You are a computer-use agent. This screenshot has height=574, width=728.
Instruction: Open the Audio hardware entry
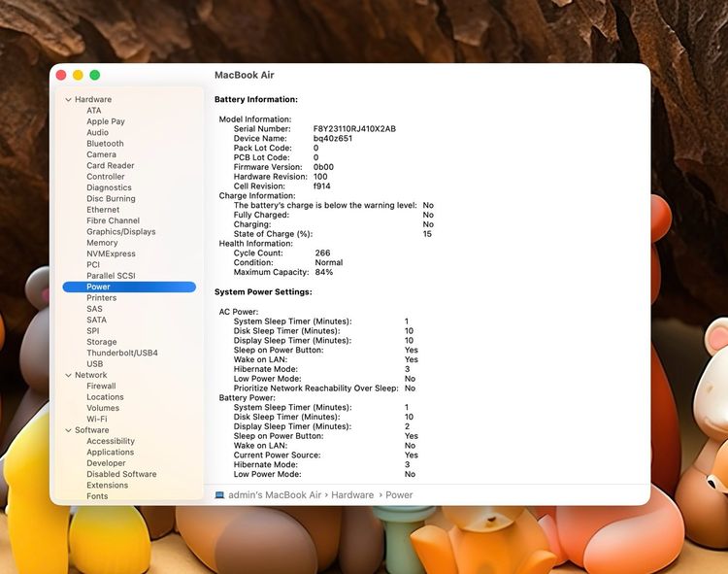(97, 132)
